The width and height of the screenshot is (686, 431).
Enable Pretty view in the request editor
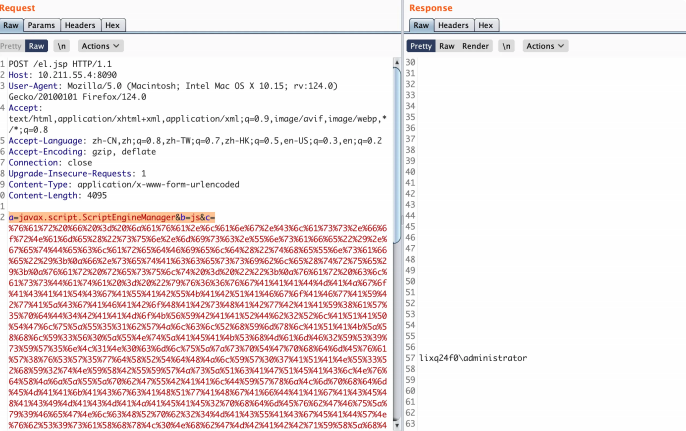(11, 46)
